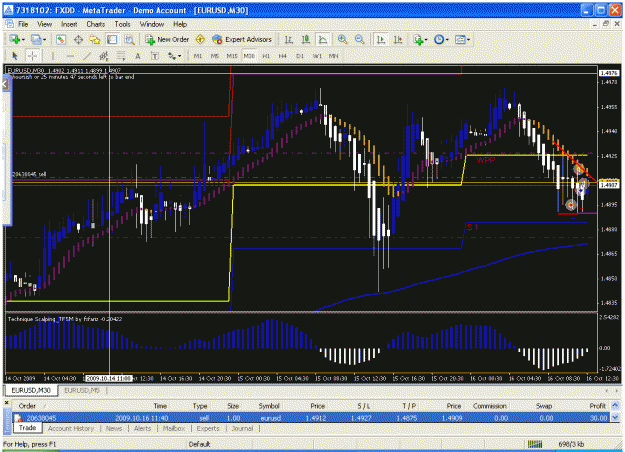Expand the Arrows objects dropdown
Image resolution: width=625 pixels, height=452 pixels.
pyautogui.click(x=179, y=57)
